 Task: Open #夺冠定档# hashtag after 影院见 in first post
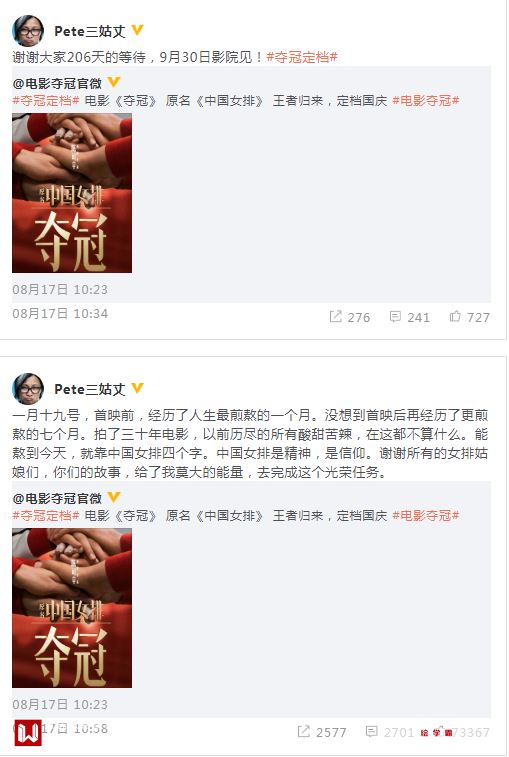[302, 57]
